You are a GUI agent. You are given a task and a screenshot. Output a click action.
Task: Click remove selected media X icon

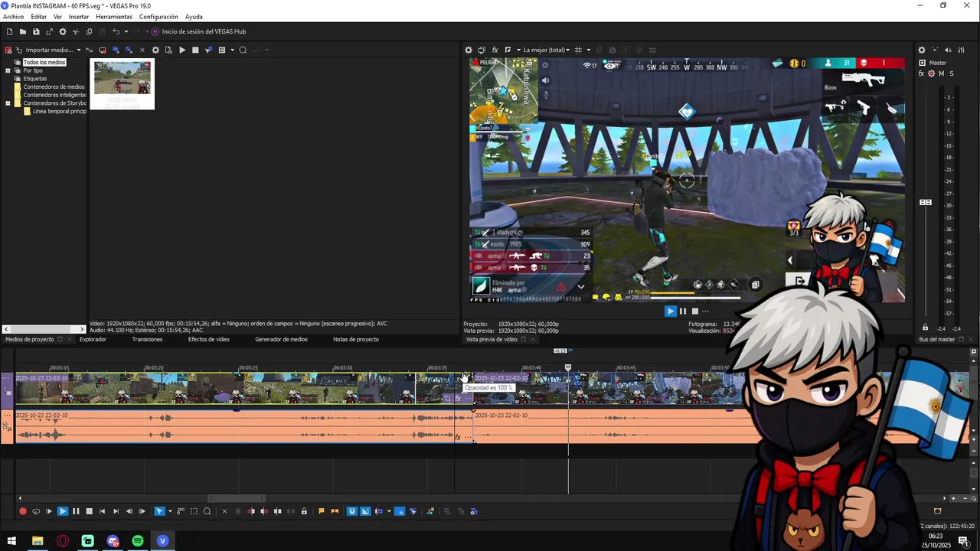click(x=142, y=50)
